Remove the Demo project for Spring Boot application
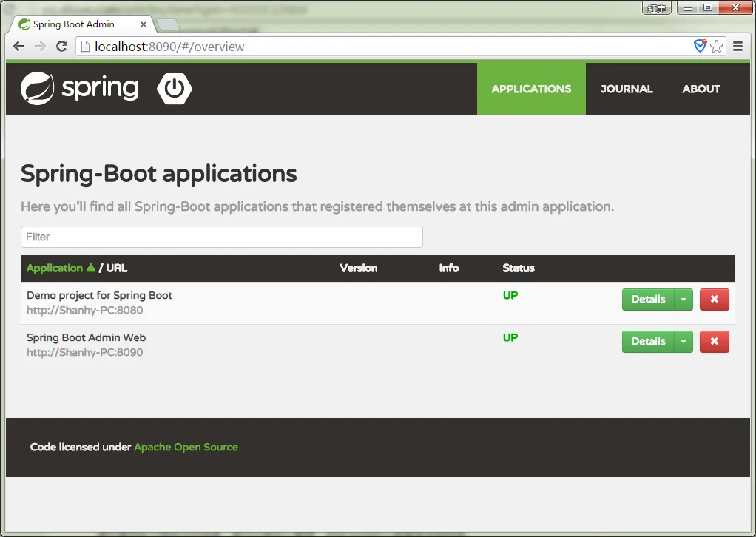This screenshot has width=756, height=537. pyautogui.click(x=715, y=300)
